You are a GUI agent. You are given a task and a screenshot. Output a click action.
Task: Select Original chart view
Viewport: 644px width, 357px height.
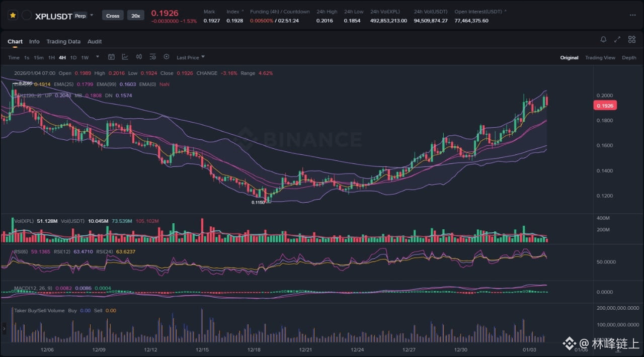569,58
